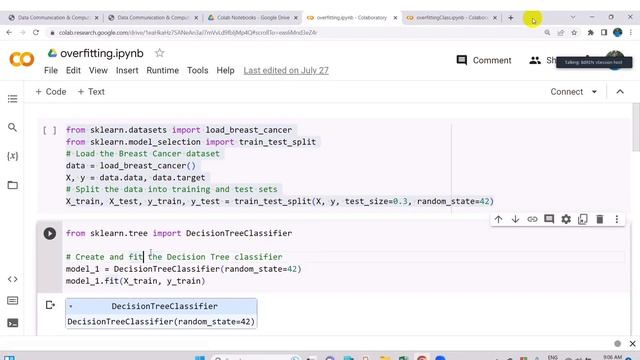This screenshot has height=360, width=640.
Task: Collapse the DecisionTreeClassifier output widget
Action: [71, 306]
